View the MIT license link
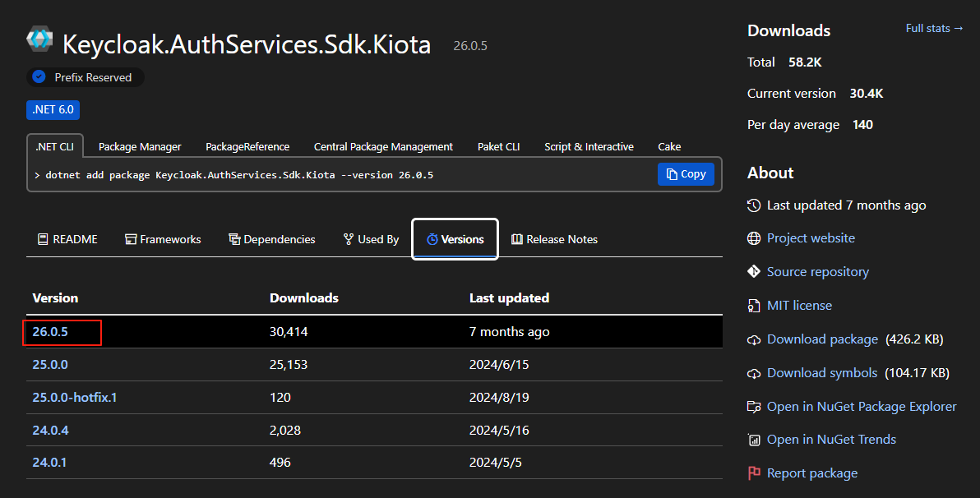Screen dimensions: 980x498 click(x=799, y=306)
